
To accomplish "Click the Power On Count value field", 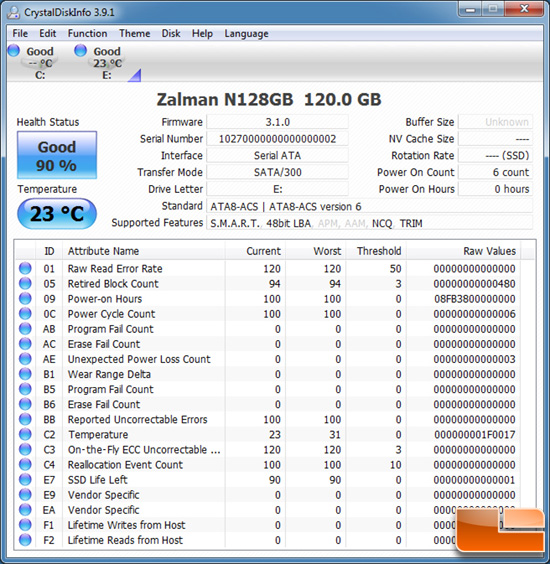I will point(495,172).
